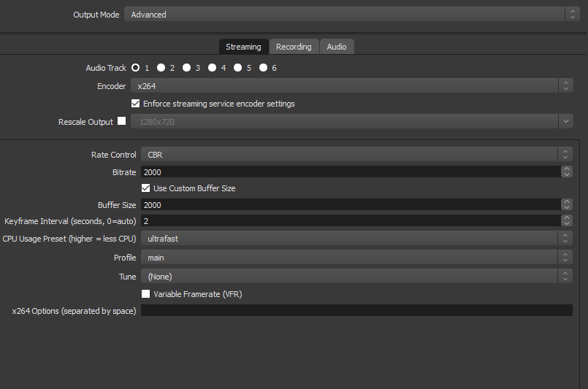Open the Rate Control CBR dropdown
Image resolution: width=588 pixels, height=389 pixels.
pos(356,155)
